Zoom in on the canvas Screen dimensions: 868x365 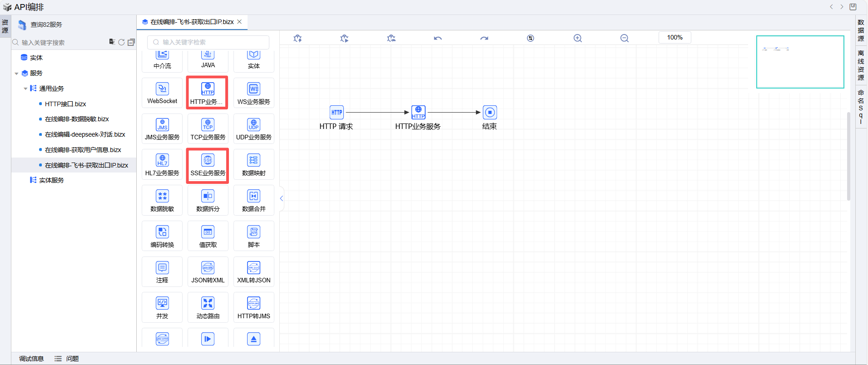coord(577,38)
